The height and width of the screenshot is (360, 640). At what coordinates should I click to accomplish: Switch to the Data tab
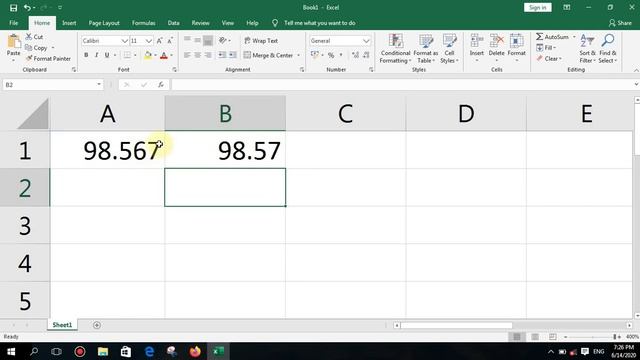pos(173,23)
